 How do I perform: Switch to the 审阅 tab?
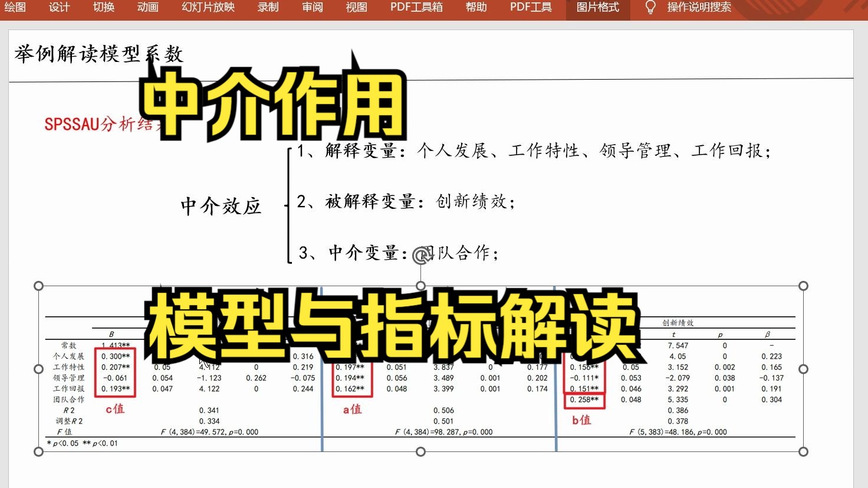click(312, 7)
